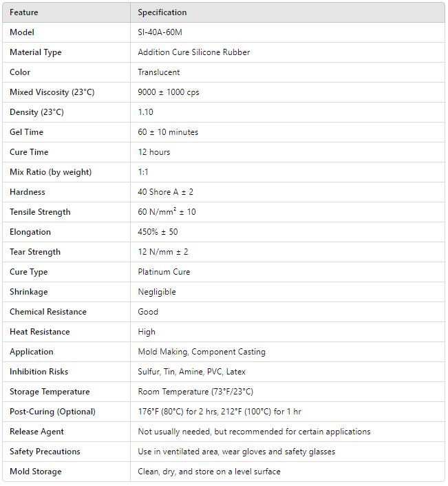Click the Mix Ratio (by weight) label

(50, 172)
